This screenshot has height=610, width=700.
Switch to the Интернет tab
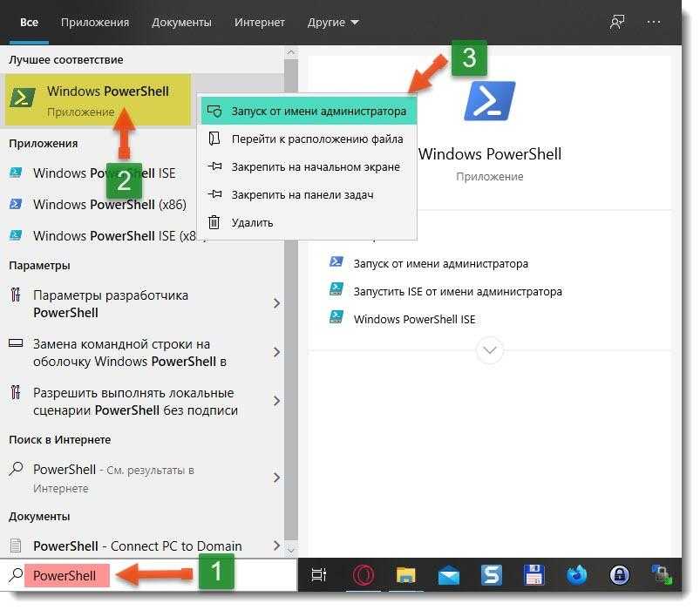click(x=260, y=22)
